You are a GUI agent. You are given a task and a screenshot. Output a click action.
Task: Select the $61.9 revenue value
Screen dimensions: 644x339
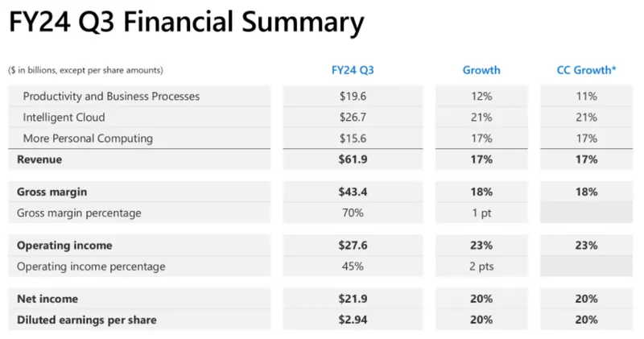(353, 159)
